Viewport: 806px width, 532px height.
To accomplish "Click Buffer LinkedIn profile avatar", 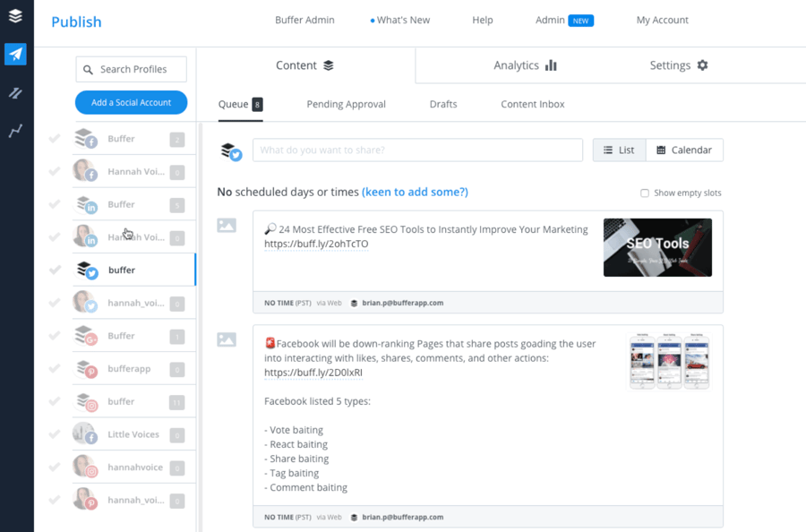I will pyautogui.click(x=85, y=204).
